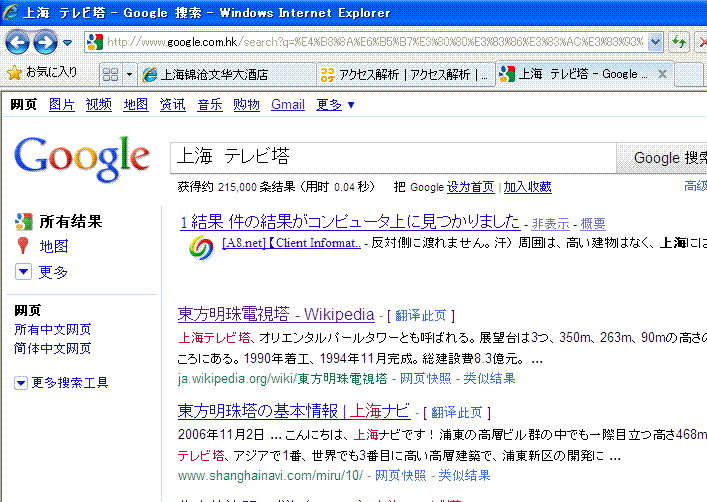
Task: Click 翻译此页 beside Wikipedia result
Action: (x=421, y=315)
